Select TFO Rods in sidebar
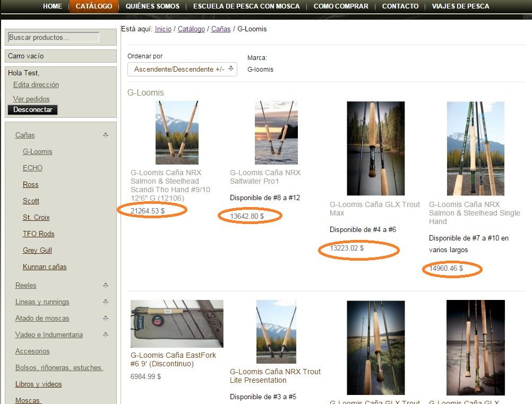Screen dimensions: 532x404 tap(38, 234)
